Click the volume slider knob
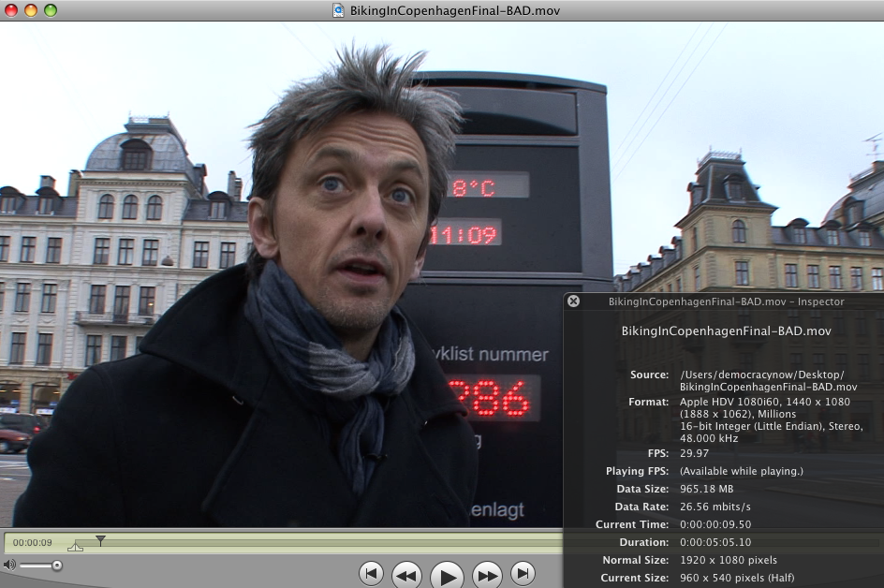This screenshot has width=884, height=588. (x=57, y=565)
